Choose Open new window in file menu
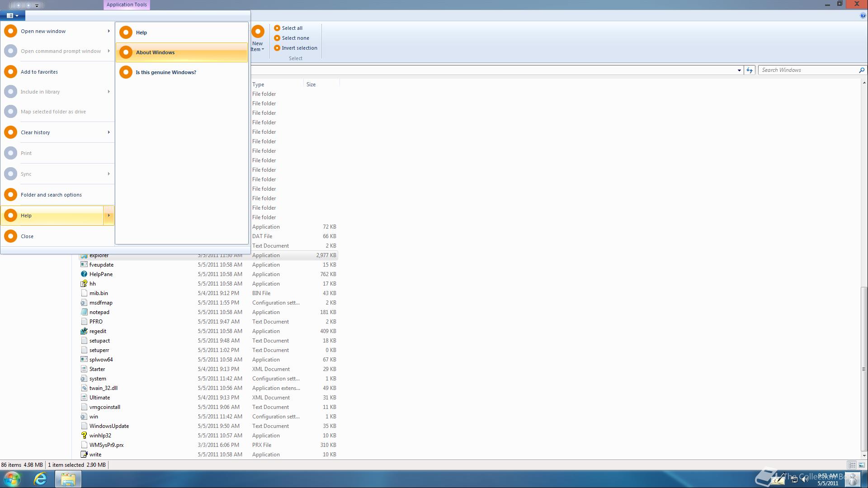The width and height of the screenshot is (868, 488). pyautogui.click(x=57, y=31)
